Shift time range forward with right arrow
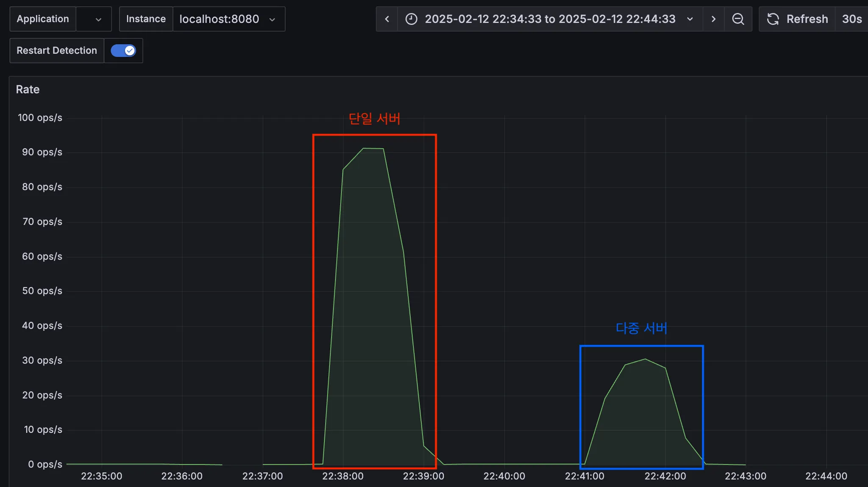The height and width of the screenshot is (487, 868). [x=713, y=19]
